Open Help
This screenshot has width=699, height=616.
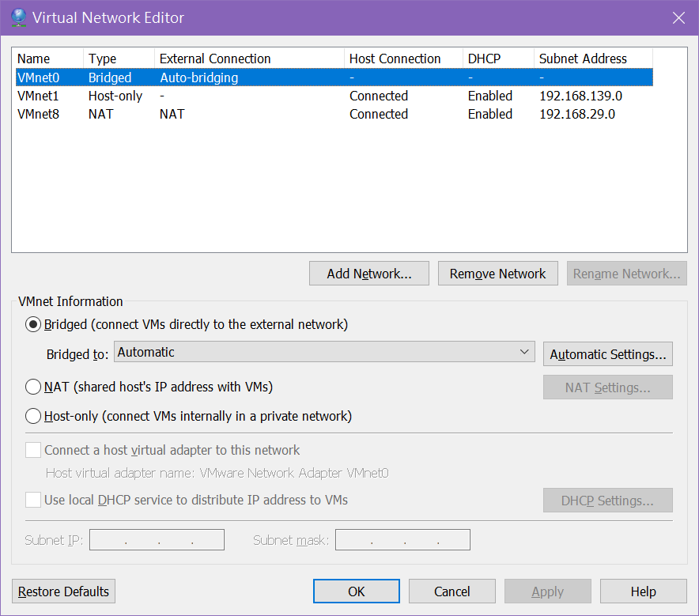pos(644,591)
